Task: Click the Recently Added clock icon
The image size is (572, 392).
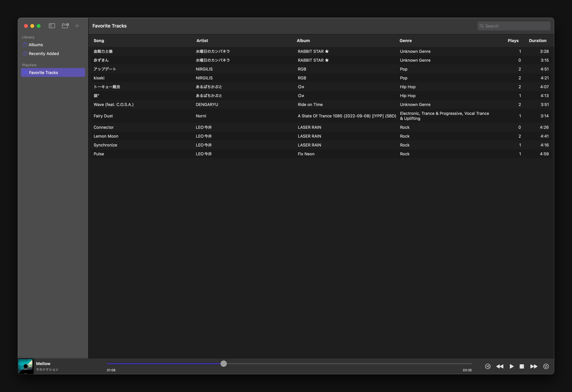Action: [x=25, y=53]
